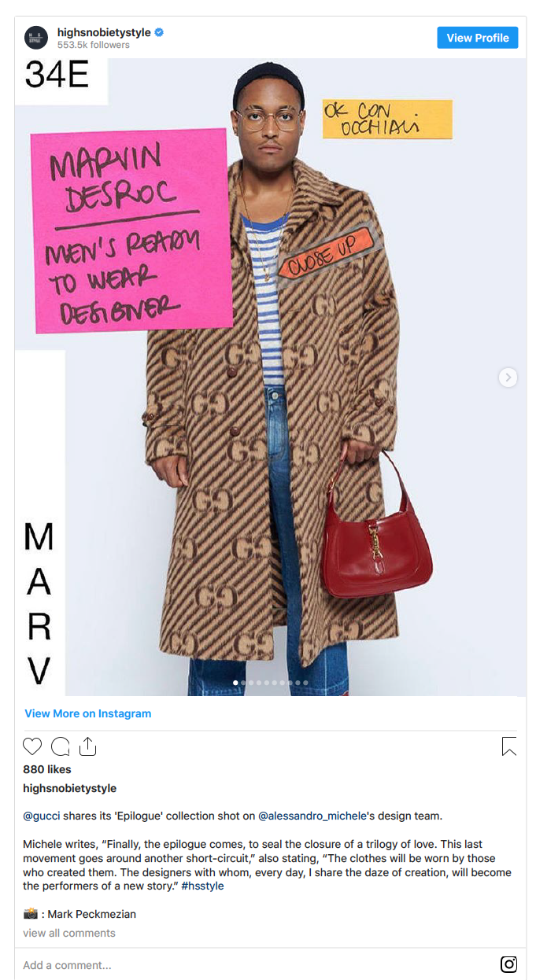Open the @gucci mention link
Screen dimensions: 536x980
[x=41, y=816]
